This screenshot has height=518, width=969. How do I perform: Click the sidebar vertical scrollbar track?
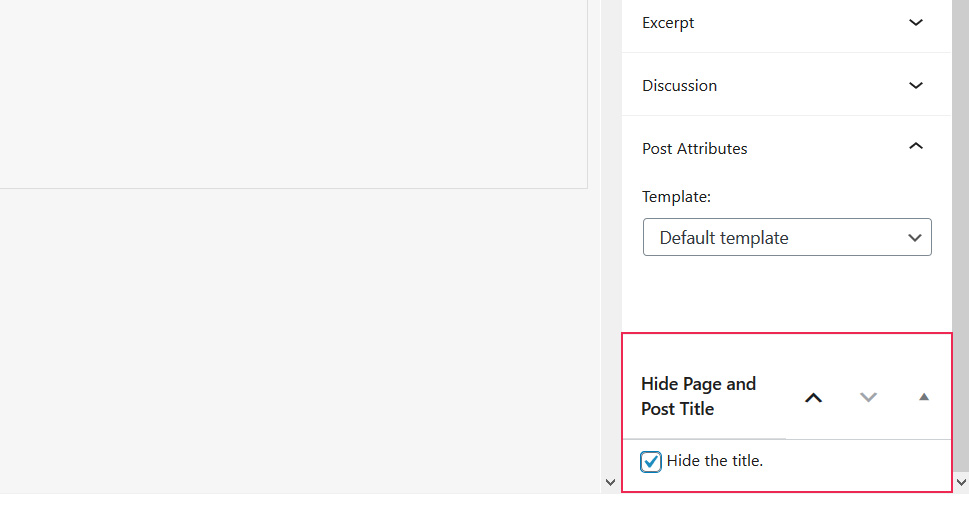pos(961,250)
